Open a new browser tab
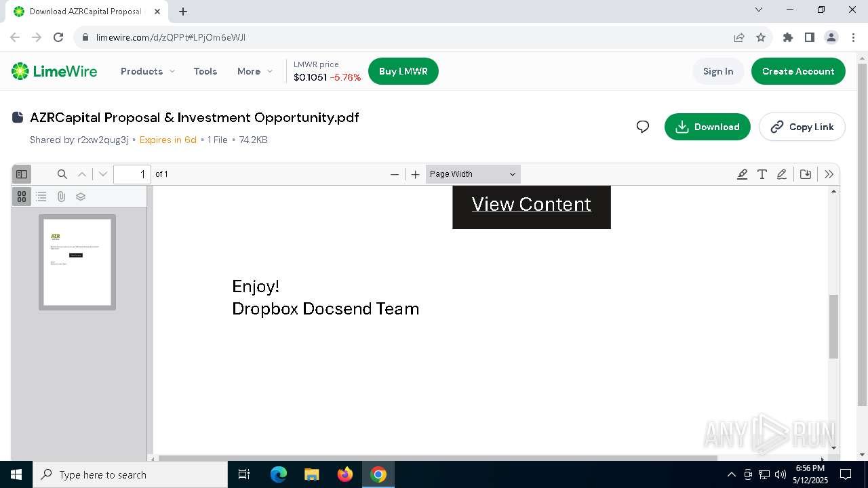 pyautogui.click(x=183, y=12)
